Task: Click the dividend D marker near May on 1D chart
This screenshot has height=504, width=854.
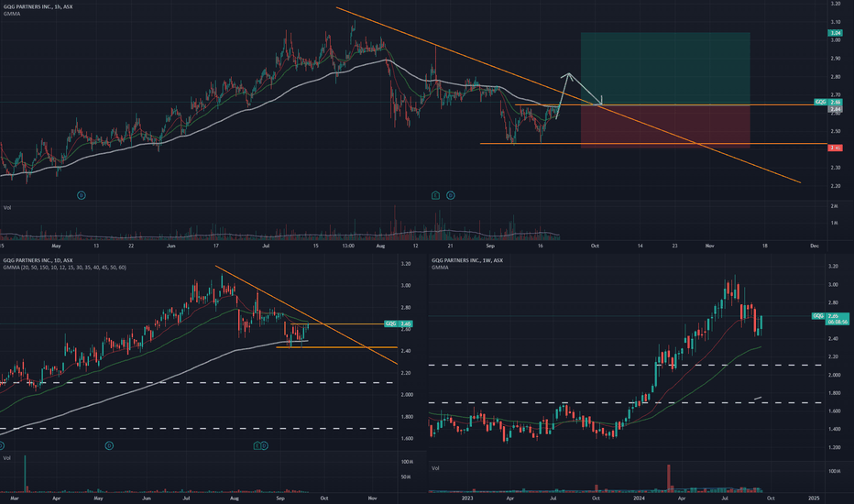Action: coord(109,445)
